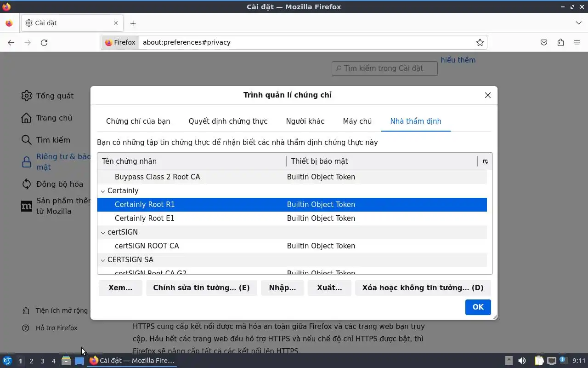The image size is (588, 368).
Task: Select Certainly Root E1 certificate
Action: coord(292,218)
